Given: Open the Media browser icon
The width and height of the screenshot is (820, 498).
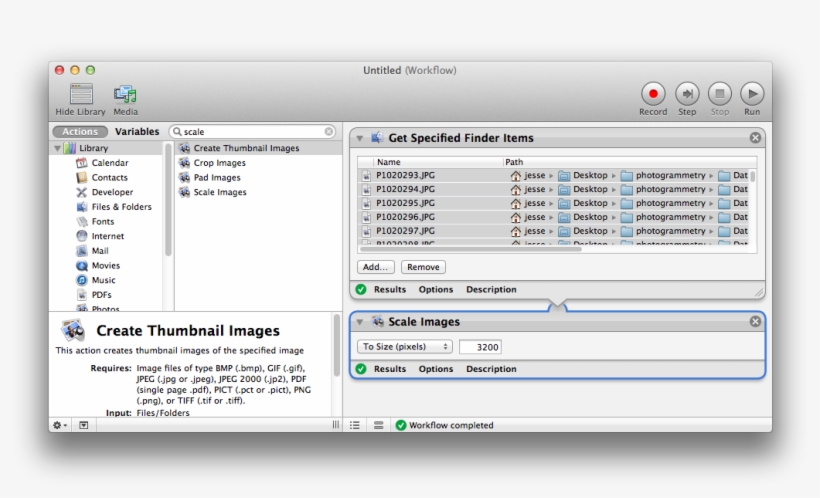Looking at the screenshot, I should point(125,94).
